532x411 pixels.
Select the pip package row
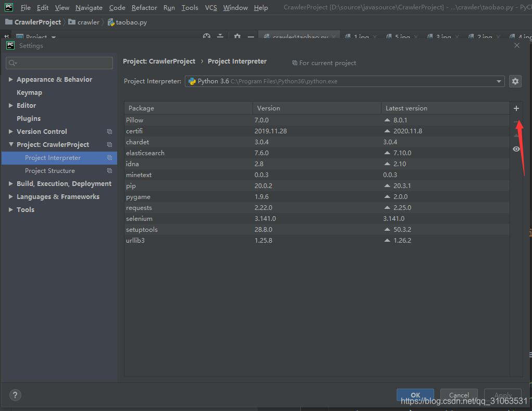316,185
